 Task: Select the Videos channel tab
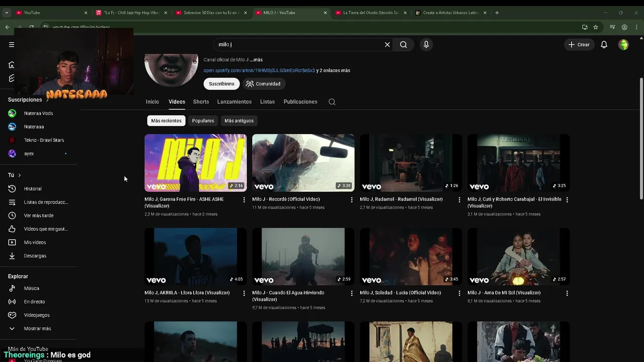(x=177, y=102)
